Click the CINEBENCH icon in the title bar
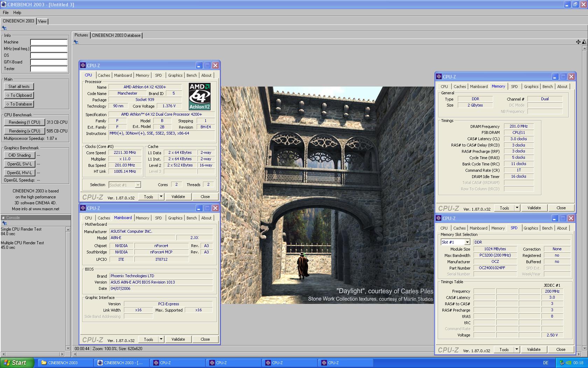This screenshot has width=588, height=368. click(3, 5)
